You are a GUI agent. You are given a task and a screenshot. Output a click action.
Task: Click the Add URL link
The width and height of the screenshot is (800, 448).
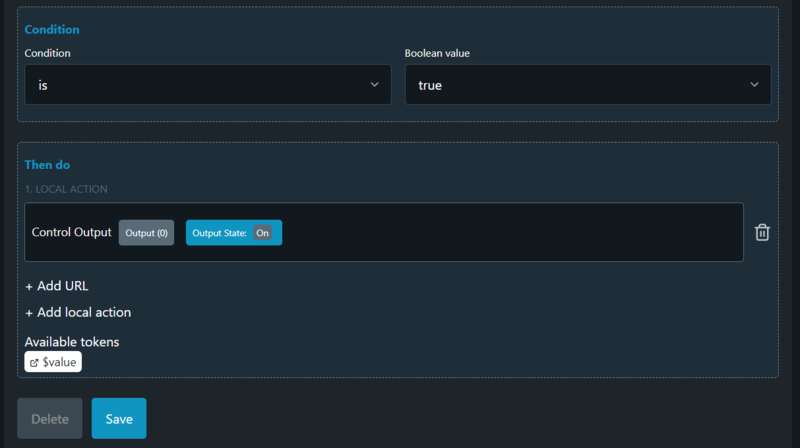[x=62, y=286]
